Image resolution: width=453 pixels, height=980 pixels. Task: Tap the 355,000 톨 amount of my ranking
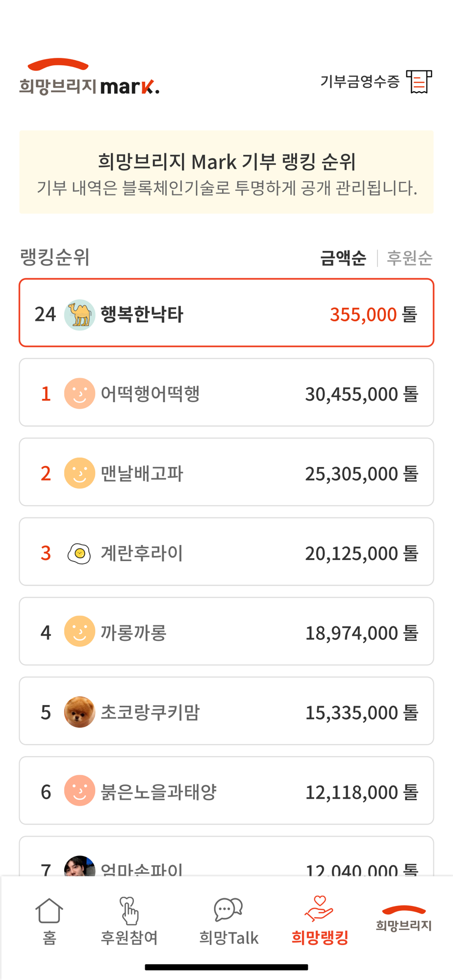pyautogui.click(x=374, y=315)
